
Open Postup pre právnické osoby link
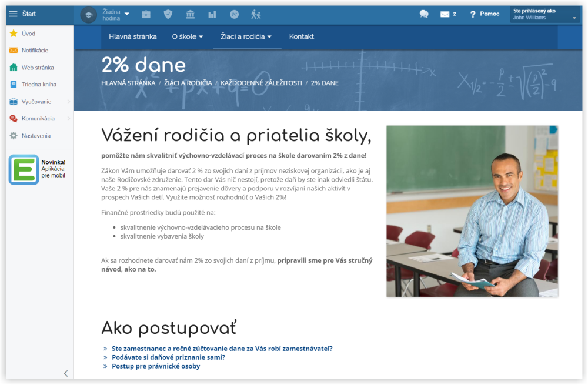156,366
